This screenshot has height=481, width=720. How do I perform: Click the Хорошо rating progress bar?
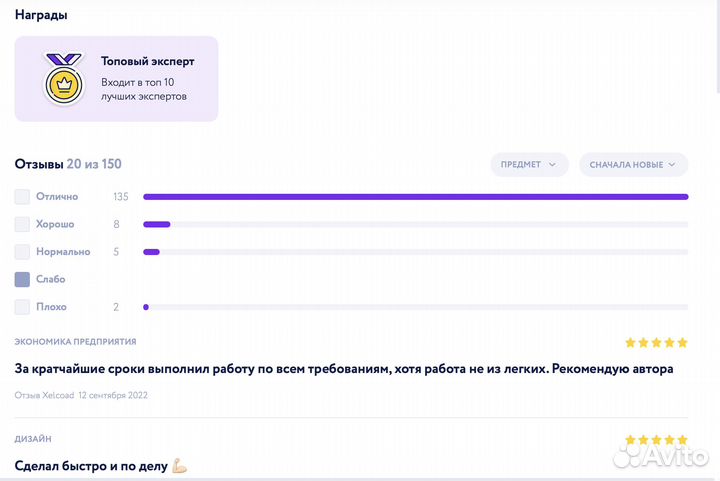[415, 224]
